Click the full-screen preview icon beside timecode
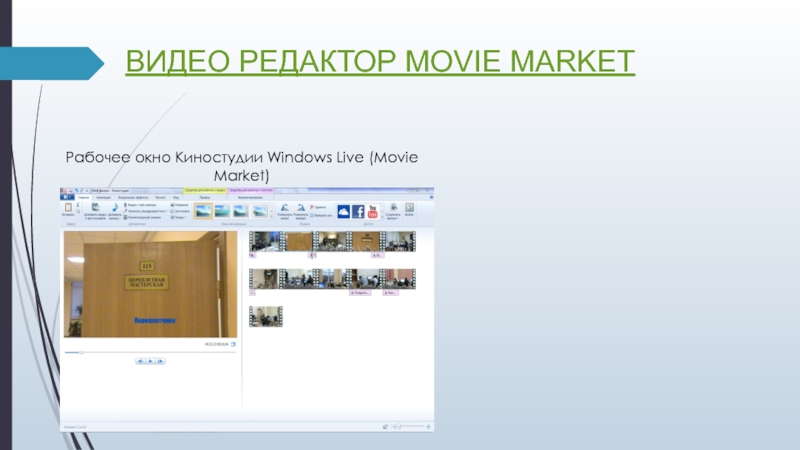The height and width of the screenshot is (450, 800). 234,344
